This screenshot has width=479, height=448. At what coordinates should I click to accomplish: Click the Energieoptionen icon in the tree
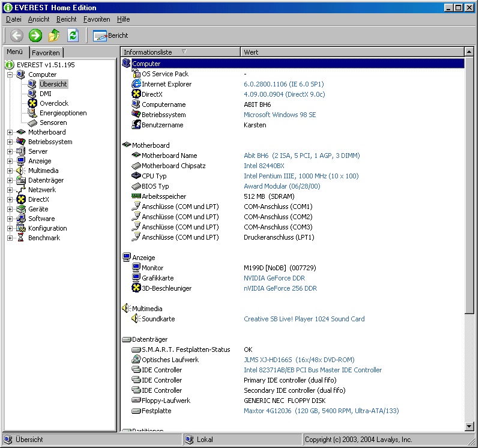(32, 113)
